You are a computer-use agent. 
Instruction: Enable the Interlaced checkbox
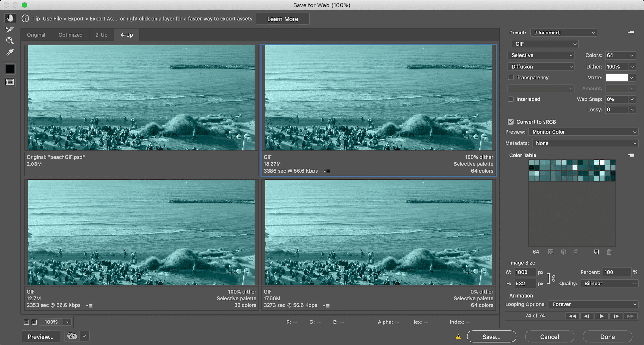[x=511, y=99]
